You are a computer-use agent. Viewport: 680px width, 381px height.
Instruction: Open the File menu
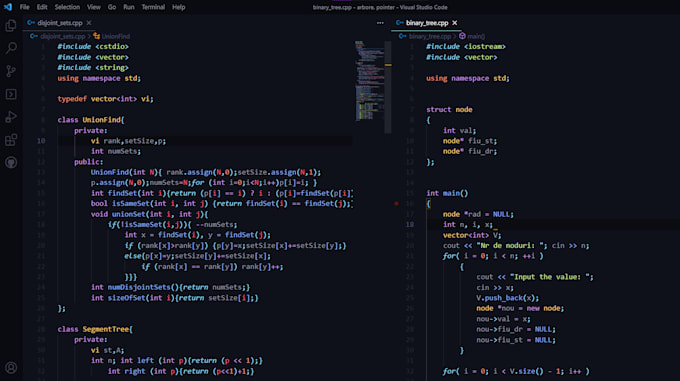pyautogui.click(x=25, y=7)
